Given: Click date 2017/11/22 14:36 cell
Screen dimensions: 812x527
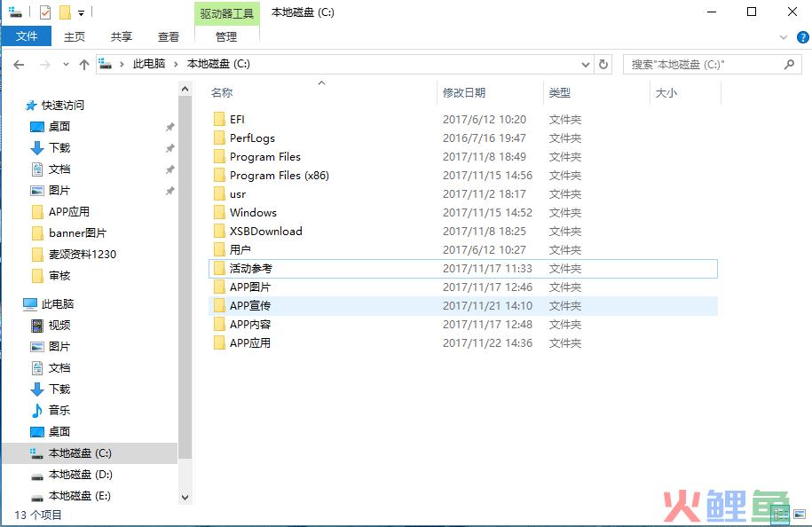Looking at the screenshot, I should (x=487, y=343).
